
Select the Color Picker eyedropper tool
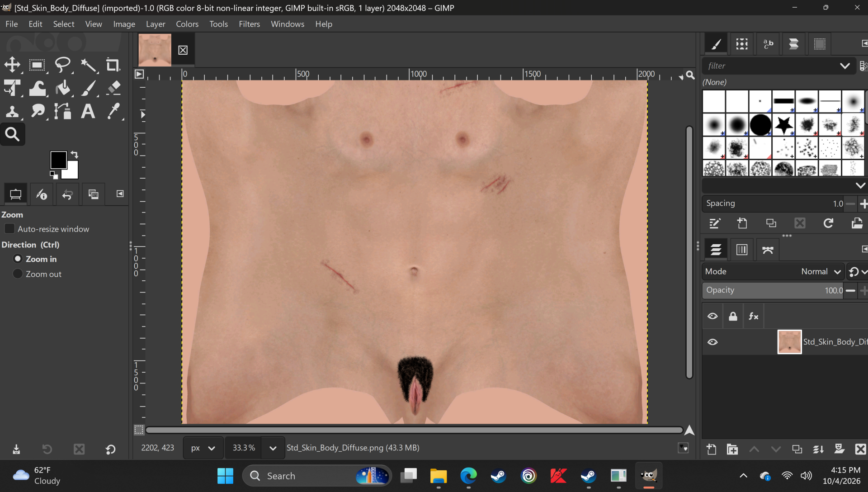pos(113,111)
